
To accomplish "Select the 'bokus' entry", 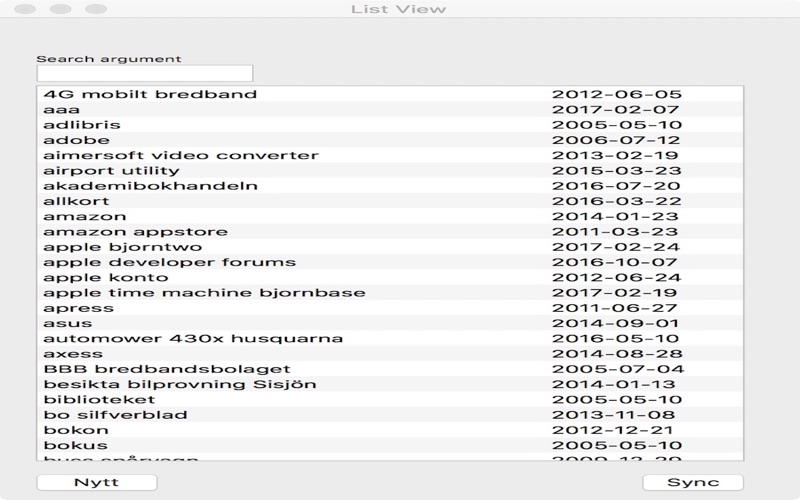I will click(x=390, y=446).
